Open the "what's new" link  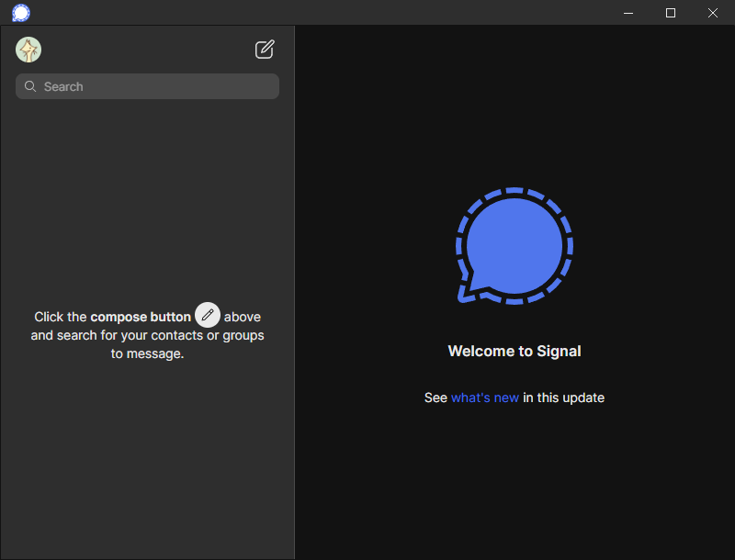point(485,398)
